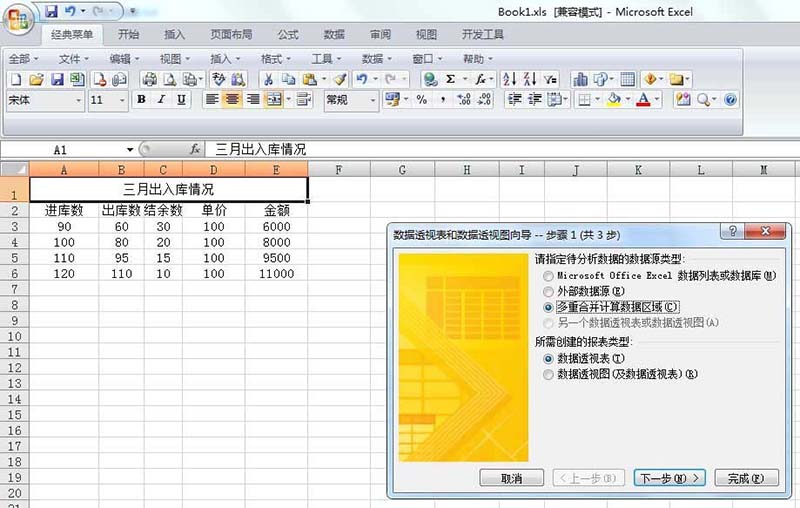Screen dimensions: 800x508
Task: Open the 格式 classic menu
Action: tap(276, 59)
